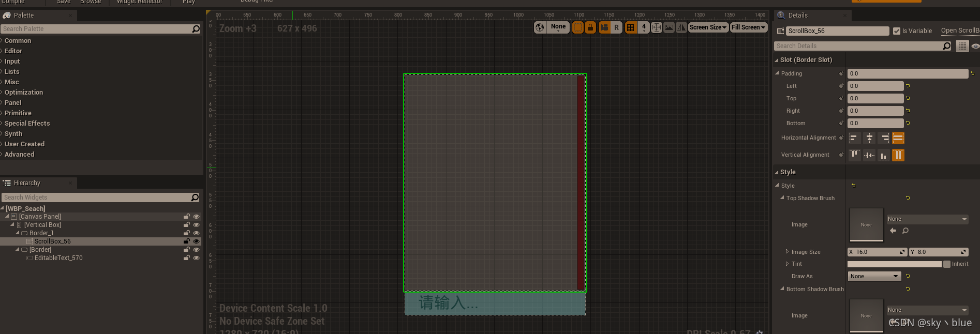Open Fill Screen dropdown

point(748,27)
